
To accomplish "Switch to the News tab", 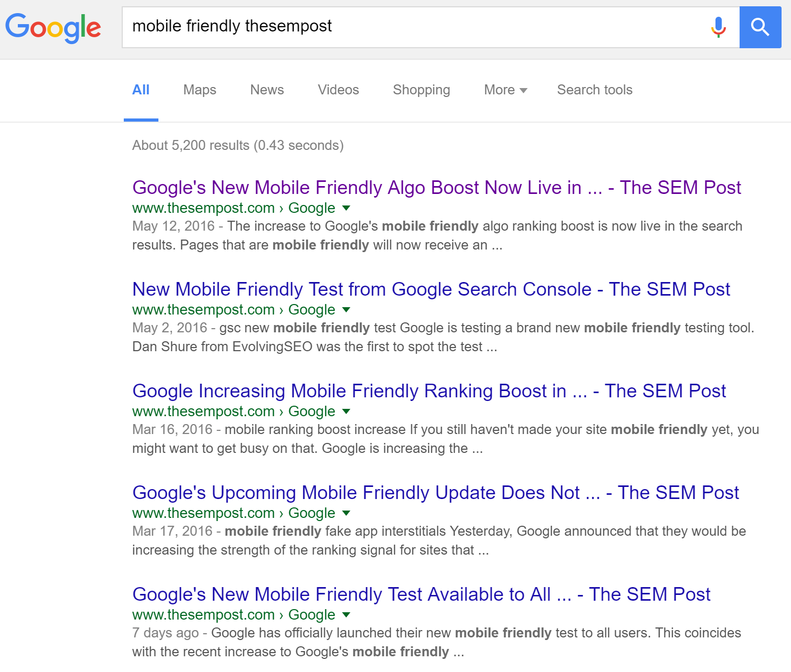I will [x=266, y=90].
